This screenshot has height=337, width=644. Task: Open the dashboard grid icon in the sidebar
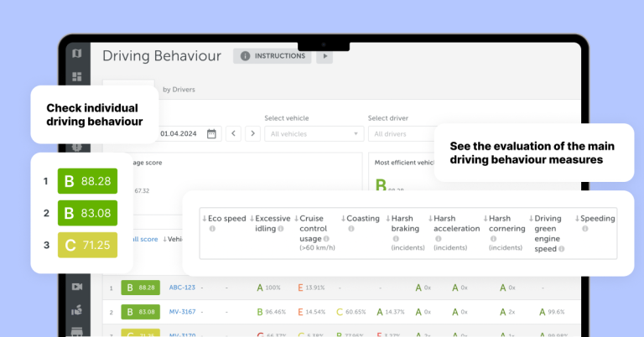77,76
